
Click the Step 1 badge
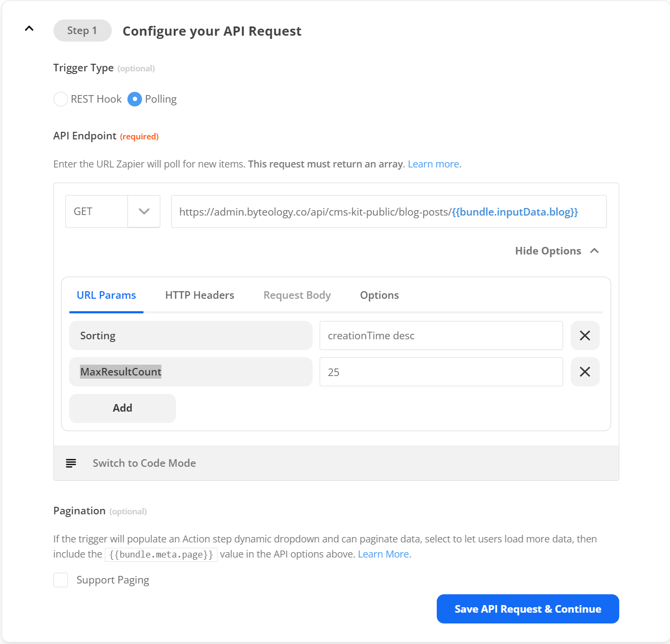point(83,31)
